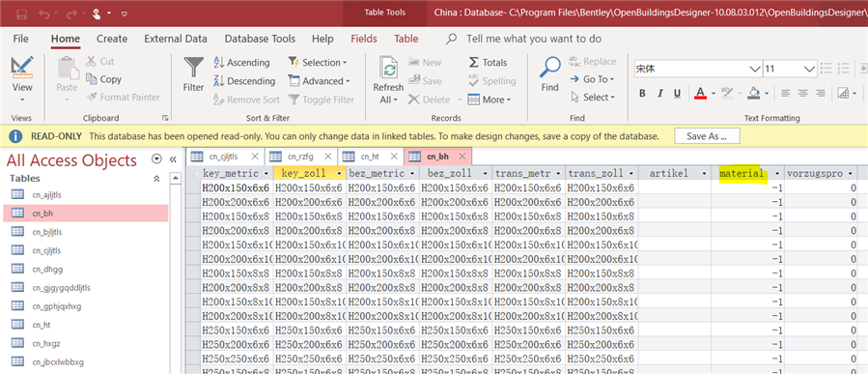Screen dimensions: 868x374
Task: Open the key_metric column dropdown arrow
Action: coord(266,173)
